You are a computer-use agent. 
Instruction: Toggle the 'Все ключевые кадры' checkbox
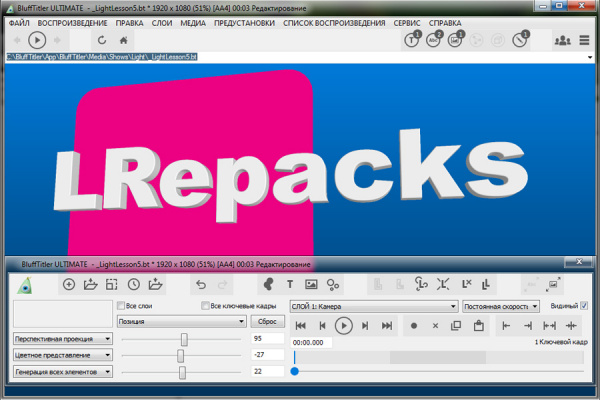pos(205,305)
